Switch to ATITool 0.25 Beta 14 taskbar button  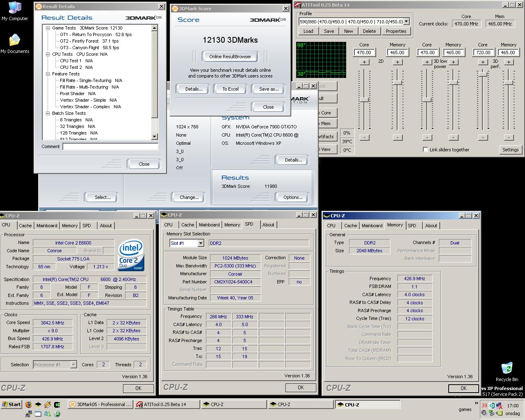[167, 404]
